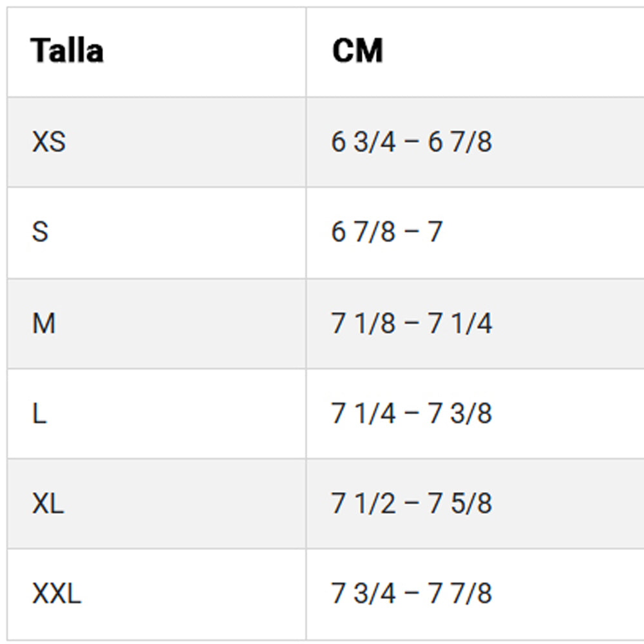
Task: Click the 7 7/8 value in XXL row
Action: tap(460, 593)
